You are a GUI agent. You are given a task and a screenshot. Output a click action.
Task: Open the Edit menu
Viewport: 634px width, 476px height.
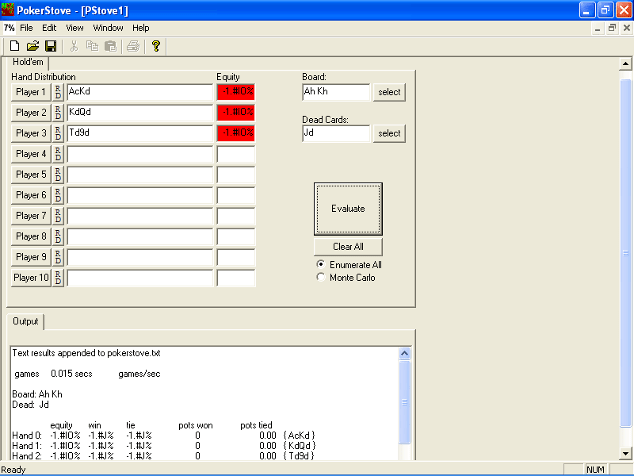[49, 28]
